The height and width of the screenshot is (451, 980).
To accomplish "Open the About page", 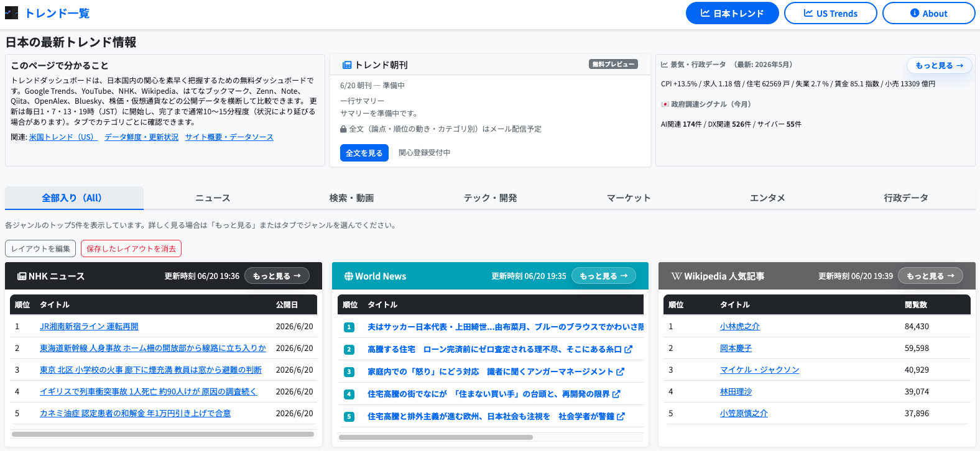I will tap(928, 13).
